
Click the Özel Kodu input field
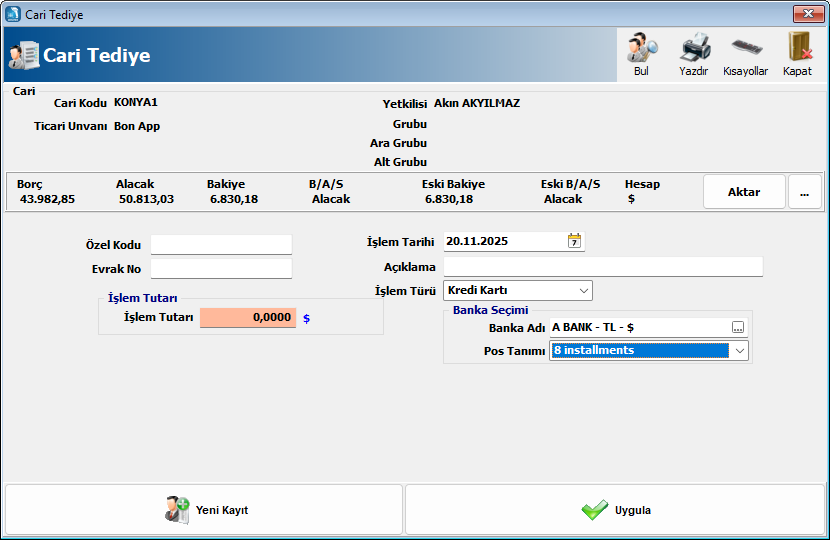pyautogui.click(x=221, y=245)
